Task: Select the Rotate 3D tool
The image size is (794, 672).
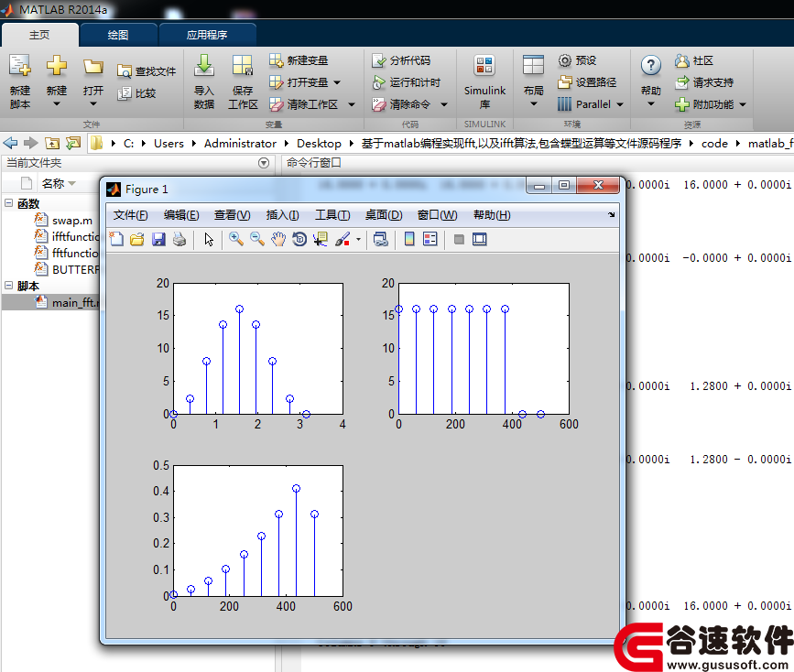Action: pos(299,239)
